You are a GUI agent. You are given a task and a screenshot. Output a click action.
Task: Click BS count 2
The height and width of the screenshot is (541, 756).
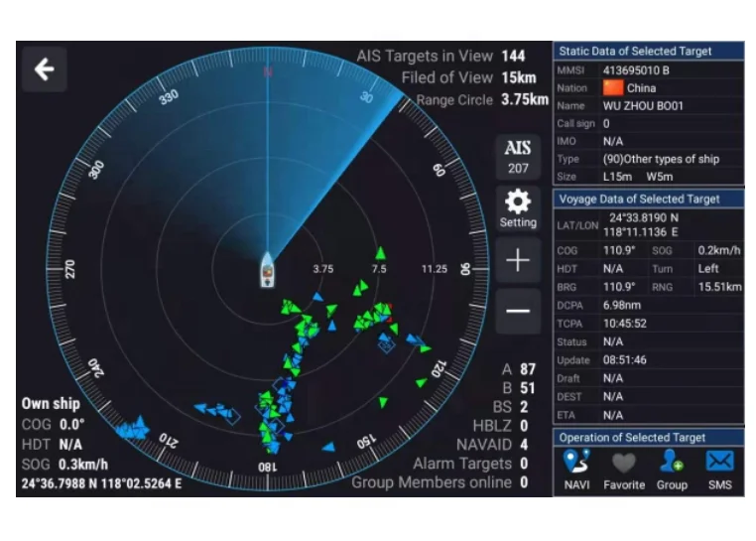524,407
